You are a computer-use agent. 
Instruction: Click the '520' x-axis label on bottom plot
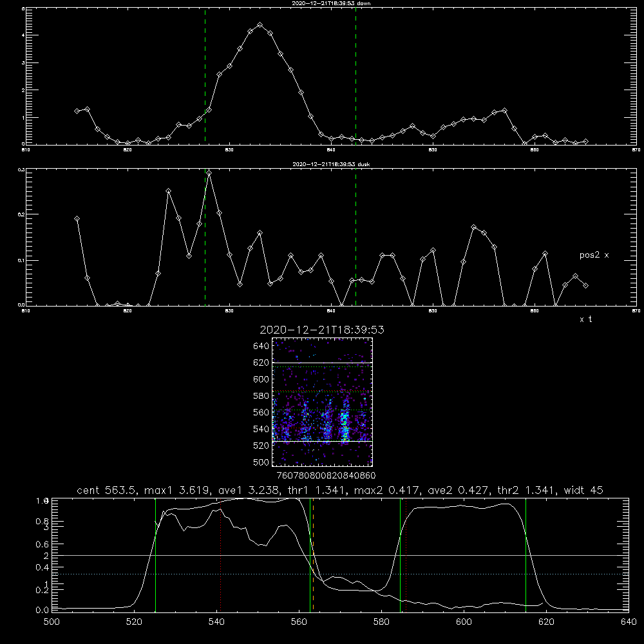click(x=134, y=622)
